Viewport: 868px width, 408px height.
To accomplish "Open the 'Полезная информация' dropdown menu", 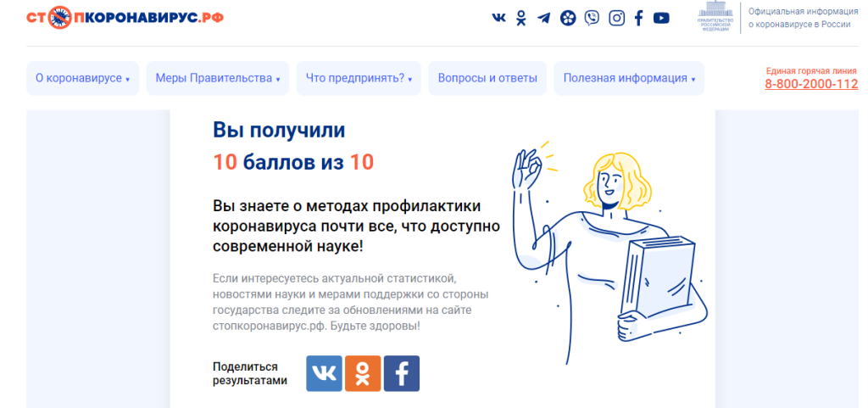I will click(629, 78).
